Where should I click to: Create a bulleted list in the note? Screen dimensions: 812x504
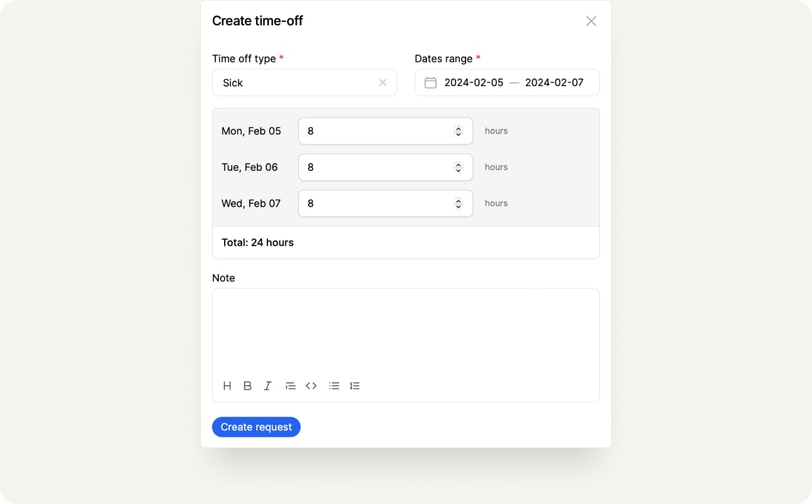[x=334, y=385]
